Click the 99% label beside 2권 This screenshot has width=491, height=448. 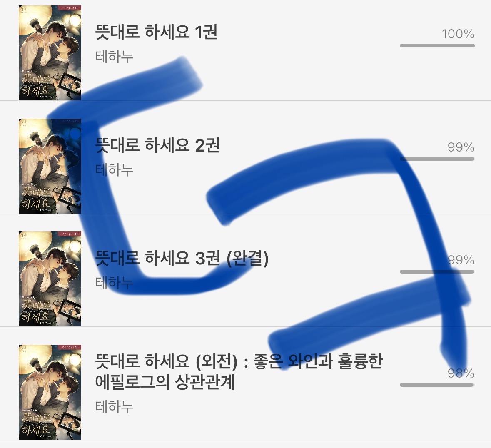[x=461, y=147]
